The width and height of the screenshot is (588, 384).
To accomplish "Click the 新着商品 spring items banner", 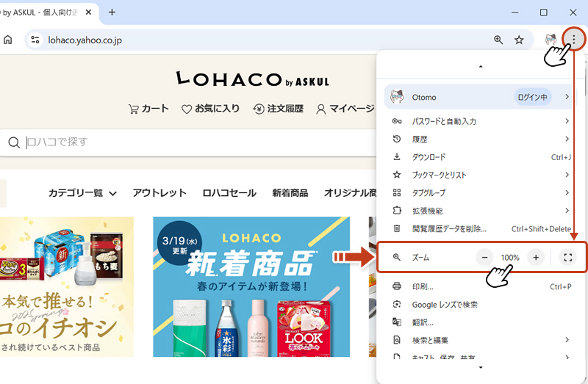I will pos(251,286).
